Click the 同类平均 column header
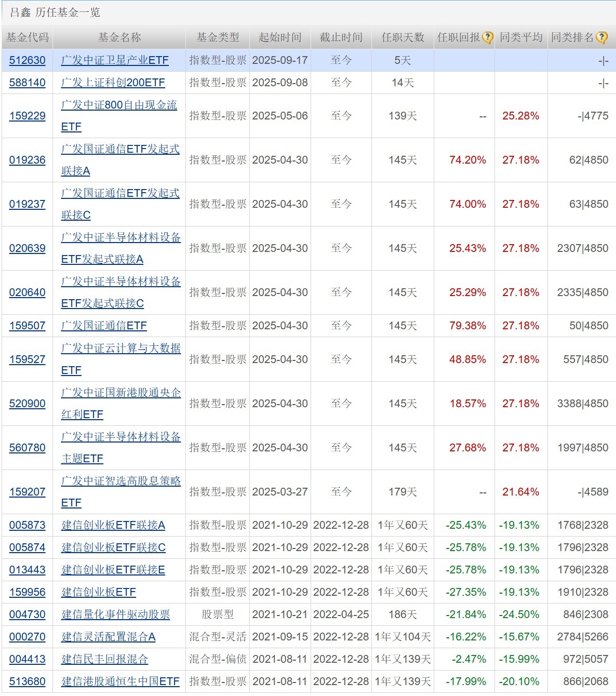616x696 pixels. point(521,37)
